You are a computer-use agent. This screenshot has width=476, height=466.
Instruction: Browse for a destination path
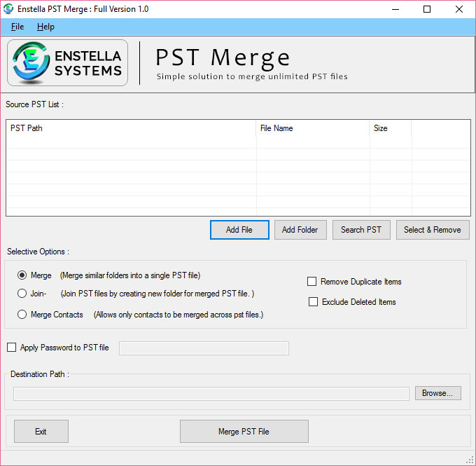click(x=437, y=393)
